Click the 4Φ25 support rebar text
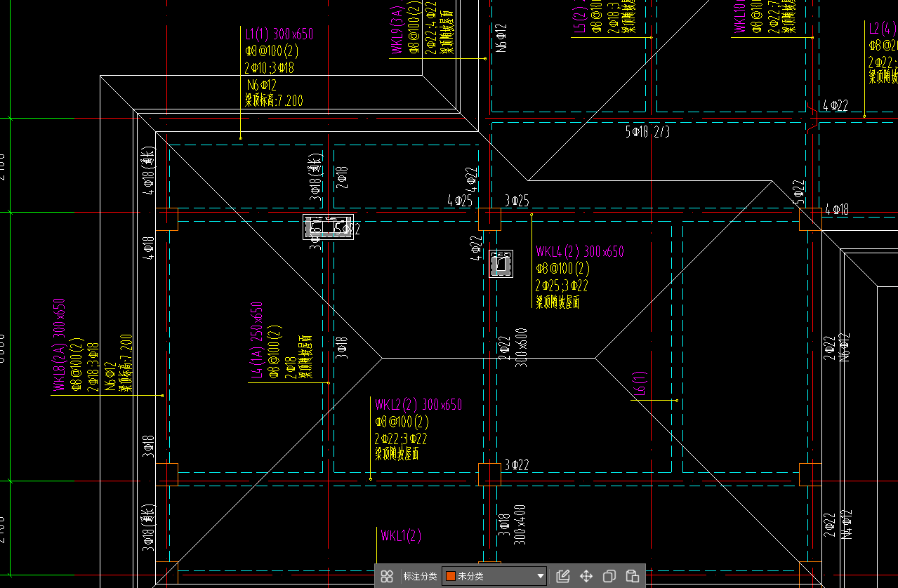Screen dimensions: 898x588 coord(460,201)
